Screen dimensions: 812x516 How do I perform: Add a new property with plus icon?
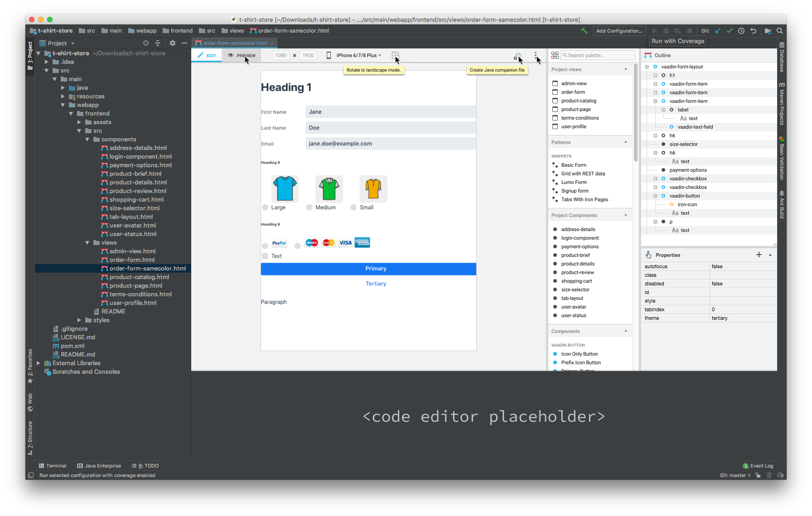coord(759,255)
